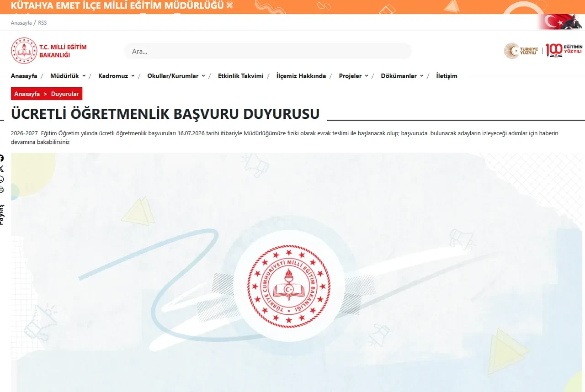The image size is (585, 392).
Task: Focus the Ara... search field
Action: [x=268, y=51]
